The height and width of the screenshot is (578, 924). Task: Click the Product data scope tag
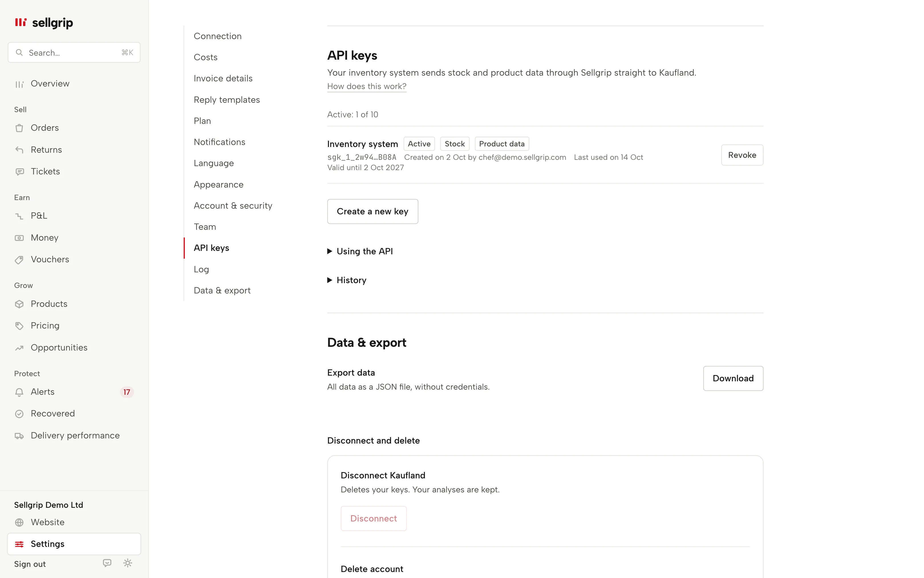(502, 144)
